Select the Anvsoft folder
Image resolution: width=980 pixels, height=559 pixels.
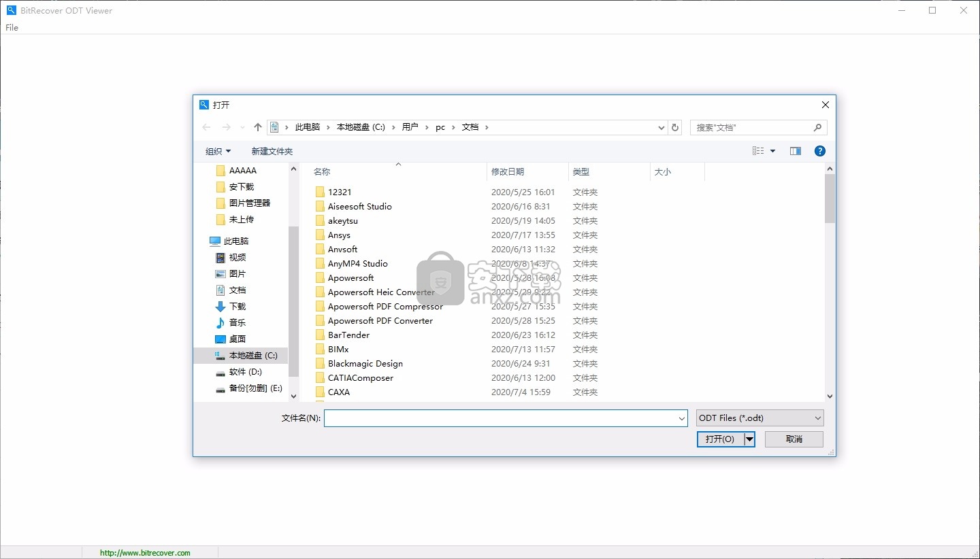(x=342, y=250)
